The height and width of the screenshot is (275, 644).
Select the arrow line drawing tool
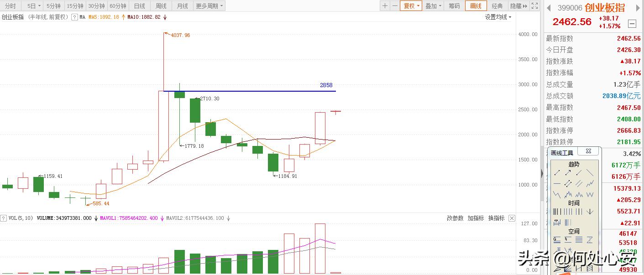568,172
